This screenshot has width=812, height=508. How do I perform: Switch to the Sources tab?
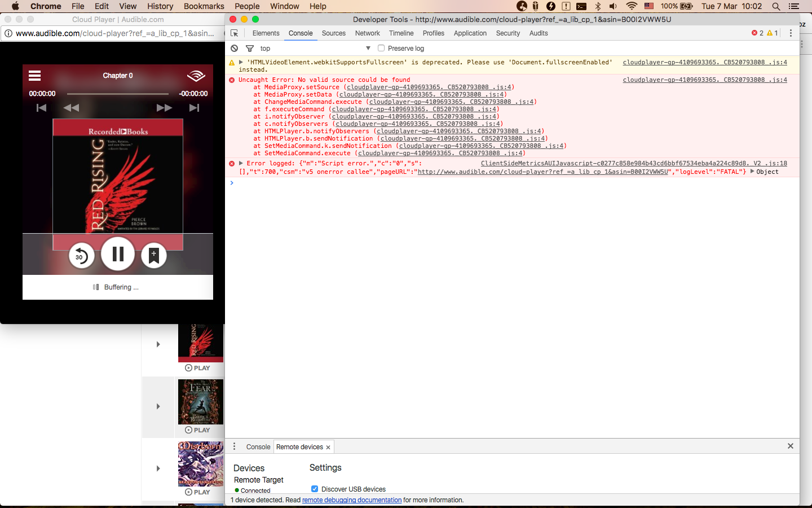[x=334, y=33]
